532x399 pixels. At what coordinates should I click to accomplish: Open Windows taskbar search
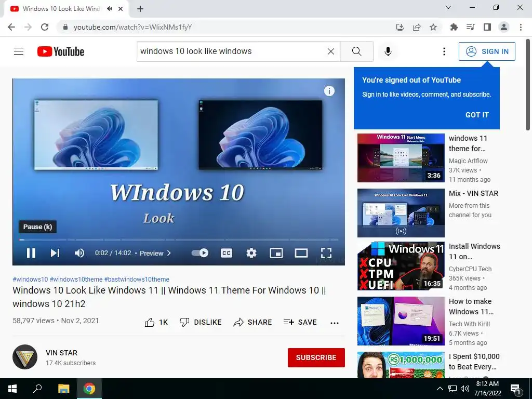pos(37,389)
